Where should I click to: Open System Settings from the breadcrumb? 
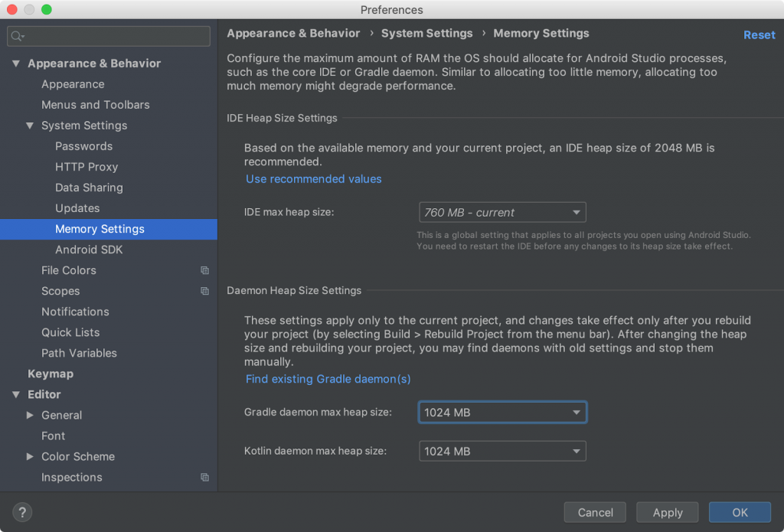[x=426, y=33]
